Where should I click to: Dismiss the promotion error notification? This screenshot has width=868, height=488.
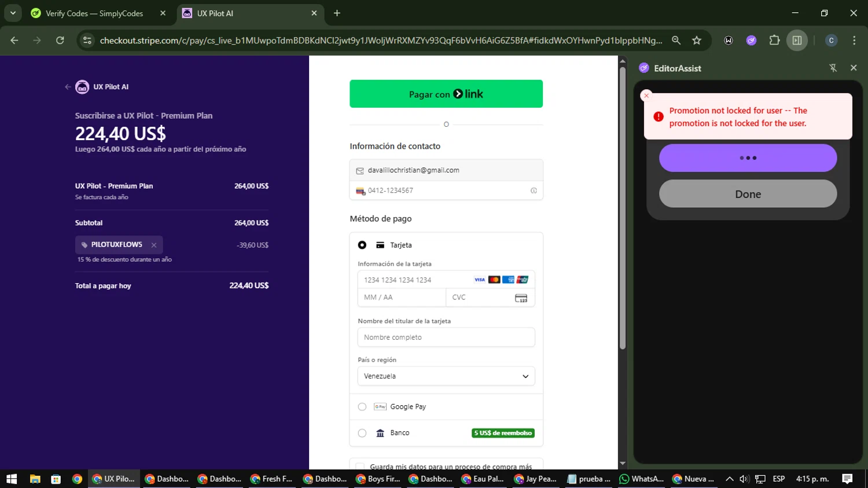coord(646,96)
